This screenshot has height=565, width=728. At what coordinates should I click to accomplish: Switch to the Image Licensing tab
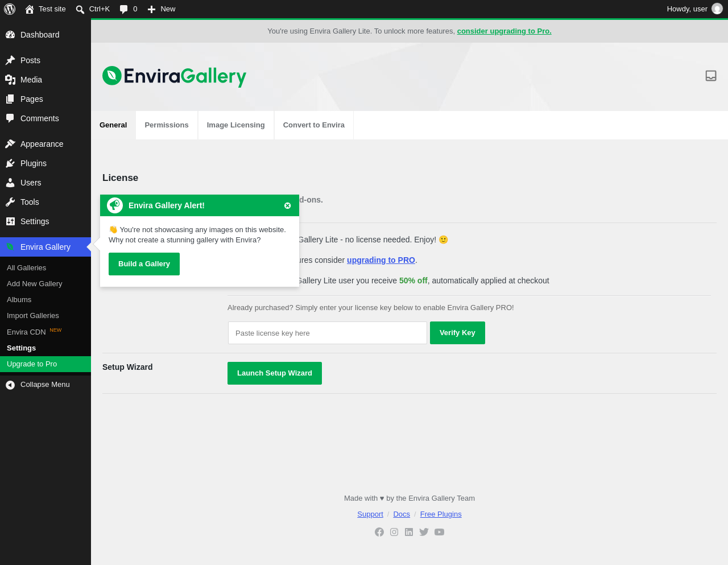236,125
